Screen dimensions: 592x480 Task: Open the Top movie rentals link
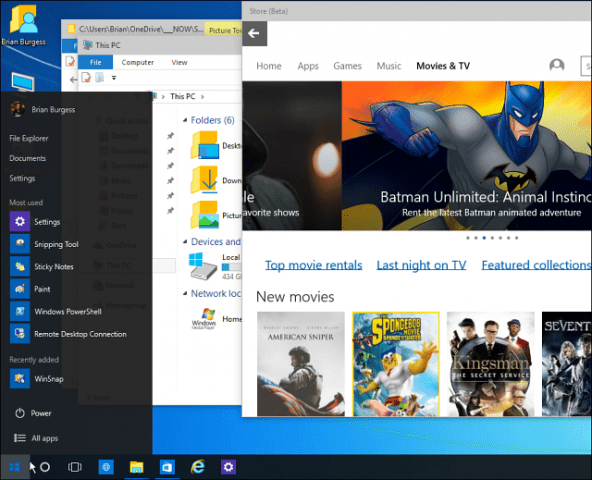pyautogui.click(x=314, y=265)
